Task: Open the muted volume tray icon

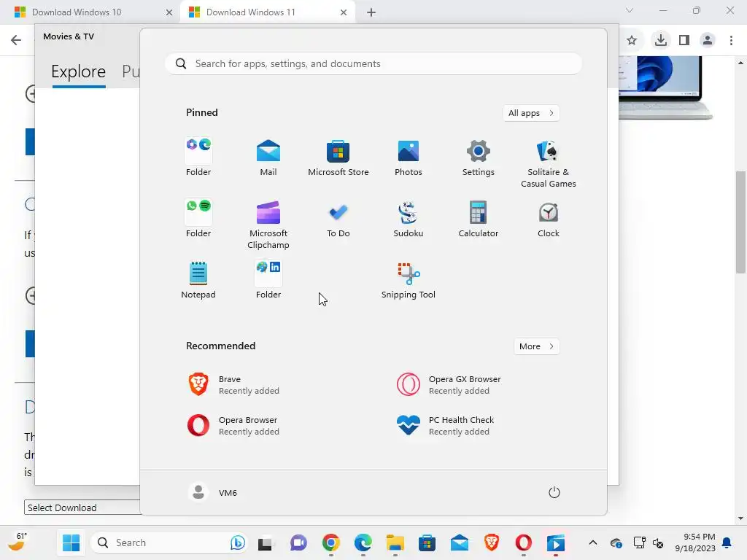Action: click(658, 542)
